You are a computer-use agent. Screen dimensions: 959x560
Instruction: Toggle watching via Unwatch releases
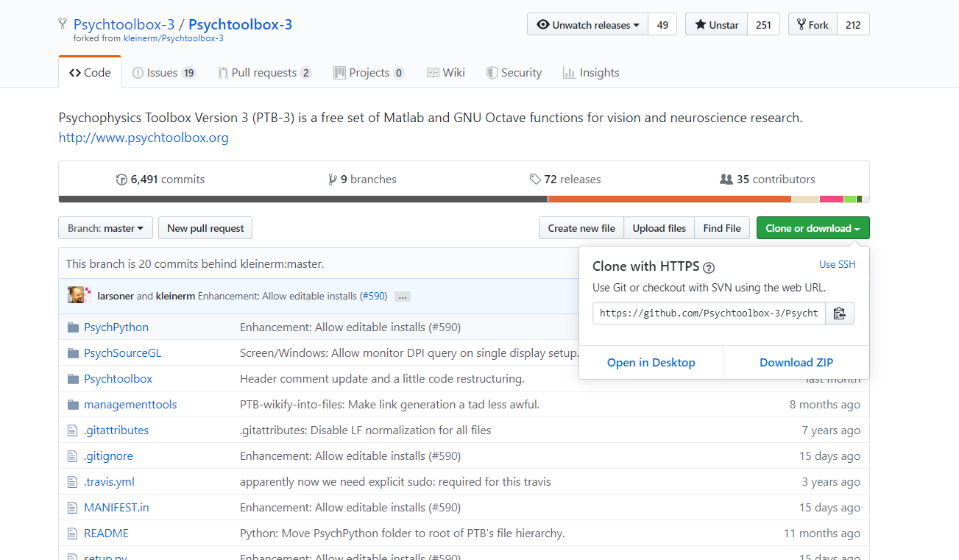[x=587, y=24]
